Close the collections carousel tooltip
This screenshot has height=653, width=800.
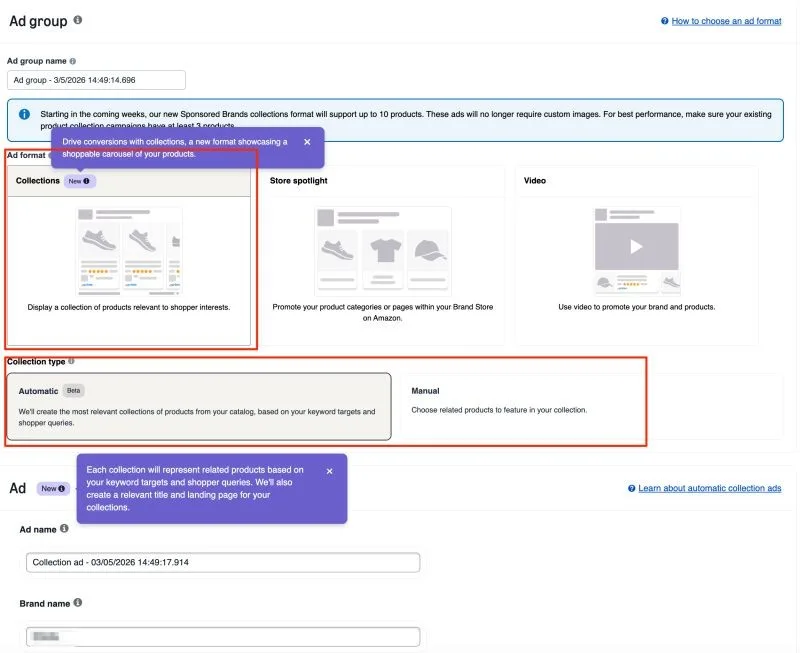[307, 142]
